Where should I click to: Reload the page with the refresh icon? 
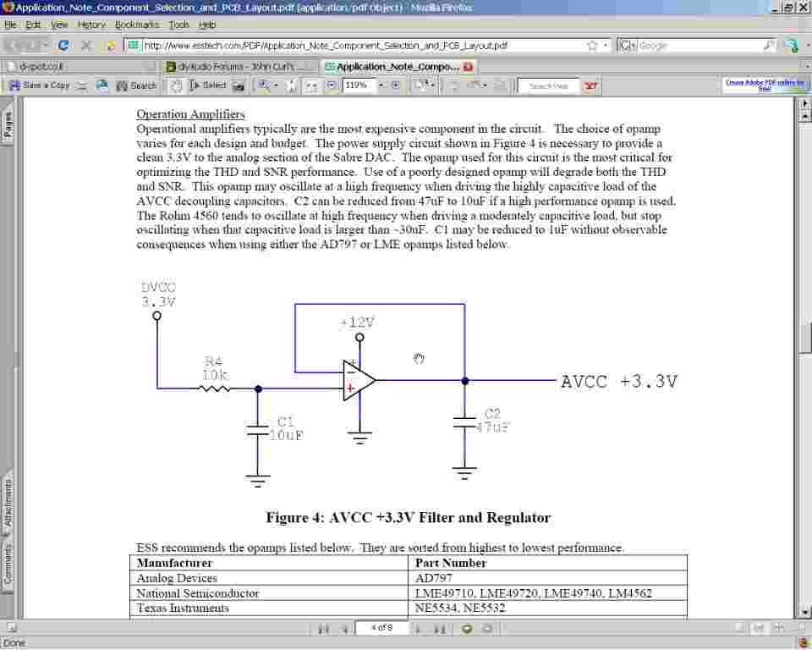coord(63,46)
